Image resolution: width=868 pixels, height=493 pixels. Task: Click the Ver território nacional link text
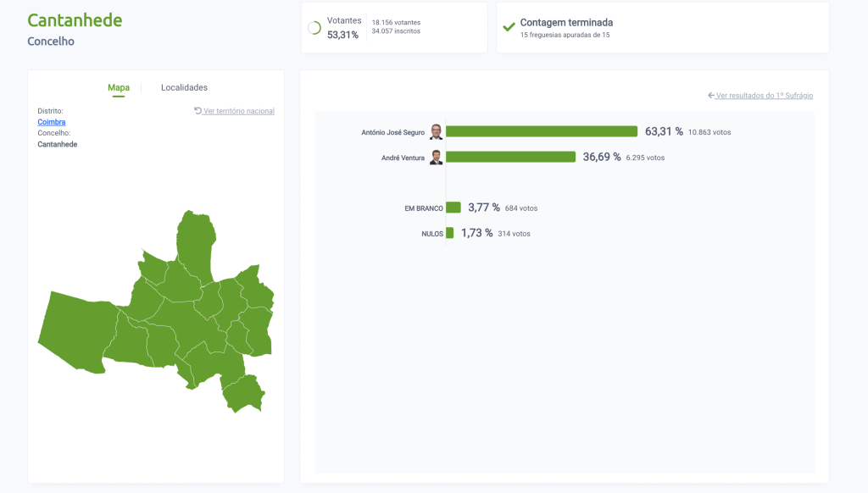click(x=239, y=111)
